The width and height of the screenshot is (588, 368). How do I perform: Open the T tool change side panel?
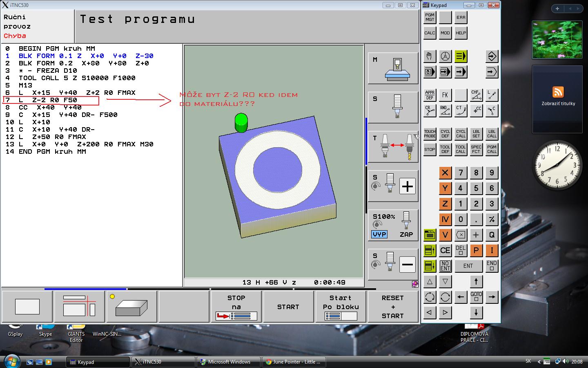click(393, 147)
